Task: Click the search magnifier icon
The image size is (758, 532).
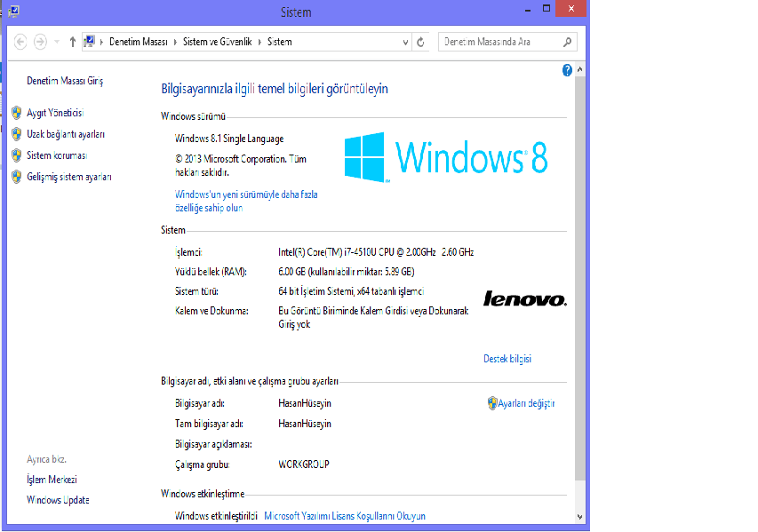Action: (568, 42)
